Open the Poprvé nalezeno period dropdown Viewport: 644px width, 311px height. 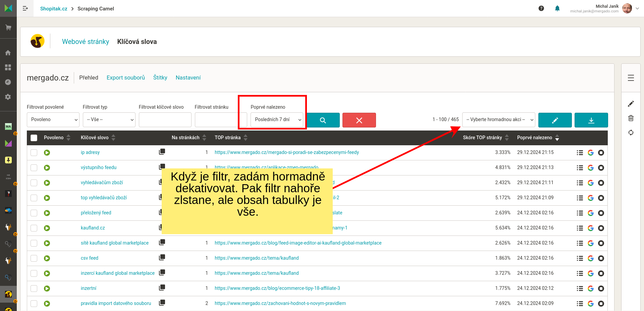point(277,120)
